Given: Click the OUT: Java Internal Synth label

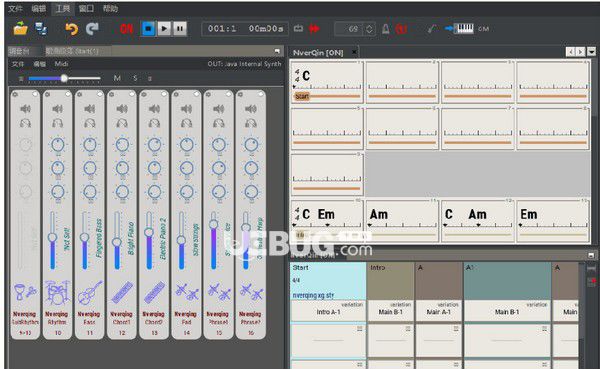Looking at the screenshot, I should [244, 64].
